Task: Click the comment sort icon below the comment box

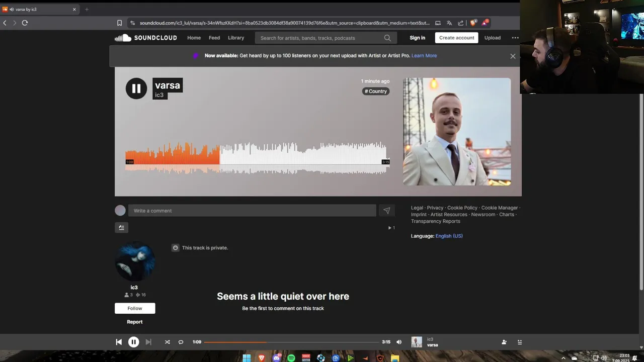Action: pyautogui.click(x=121, y=228)
